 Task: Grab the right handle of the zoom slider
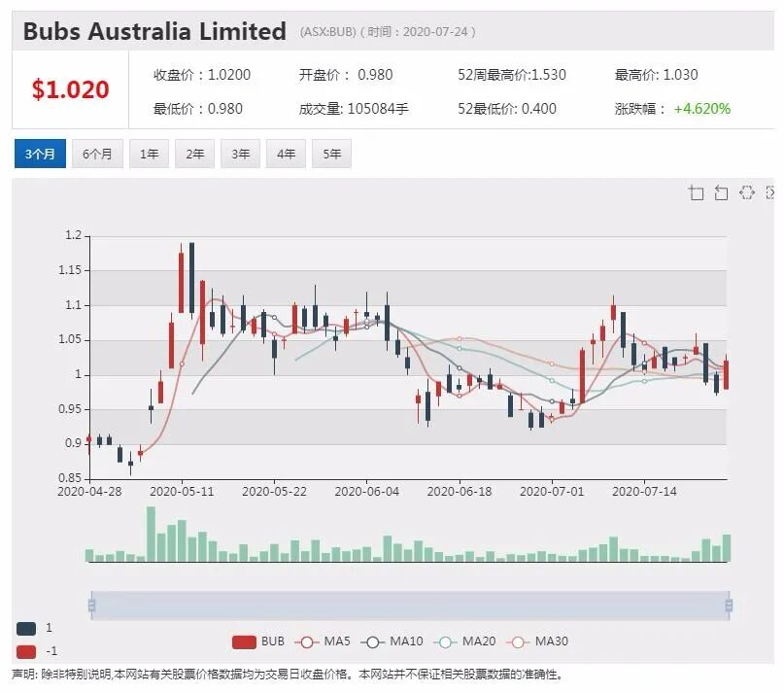point(729,606)
